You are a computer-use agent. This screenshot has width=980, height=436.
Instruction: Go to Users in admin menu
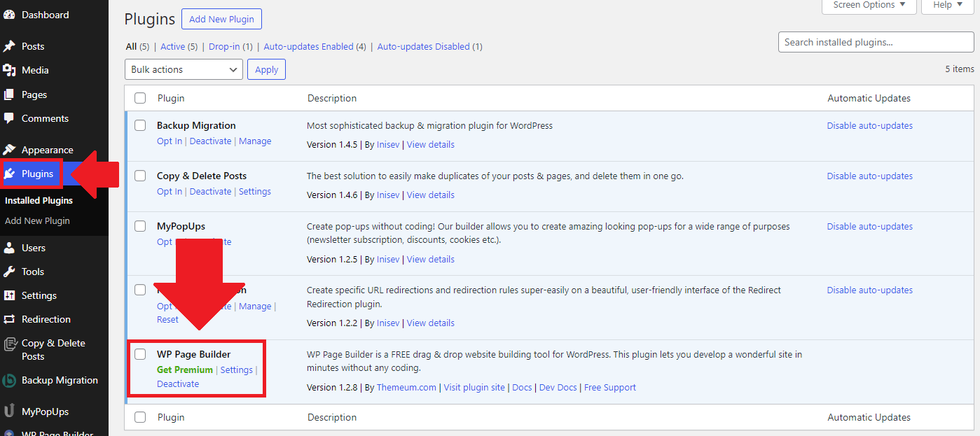[x=34, y=248]
